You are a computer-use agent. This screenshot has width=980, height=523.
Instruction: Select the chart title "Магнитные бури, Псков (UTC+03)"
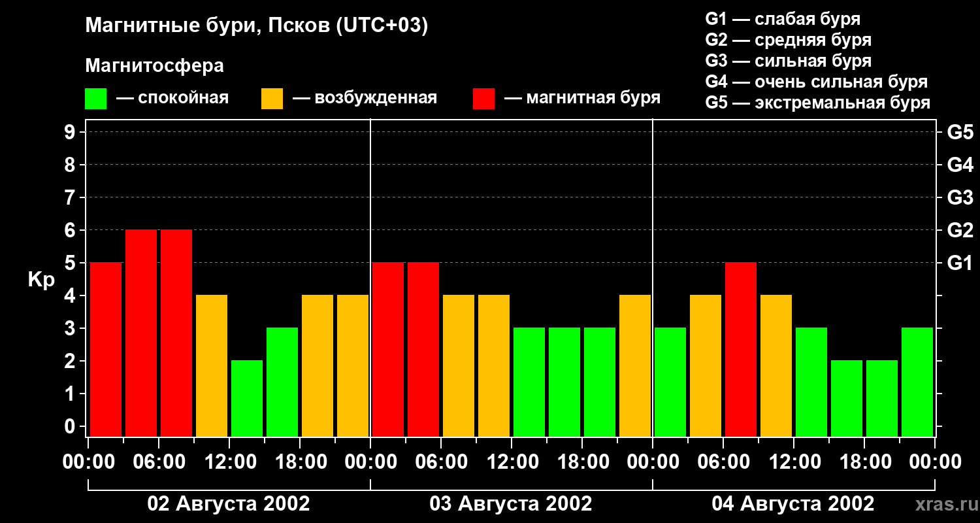point(257,26)
